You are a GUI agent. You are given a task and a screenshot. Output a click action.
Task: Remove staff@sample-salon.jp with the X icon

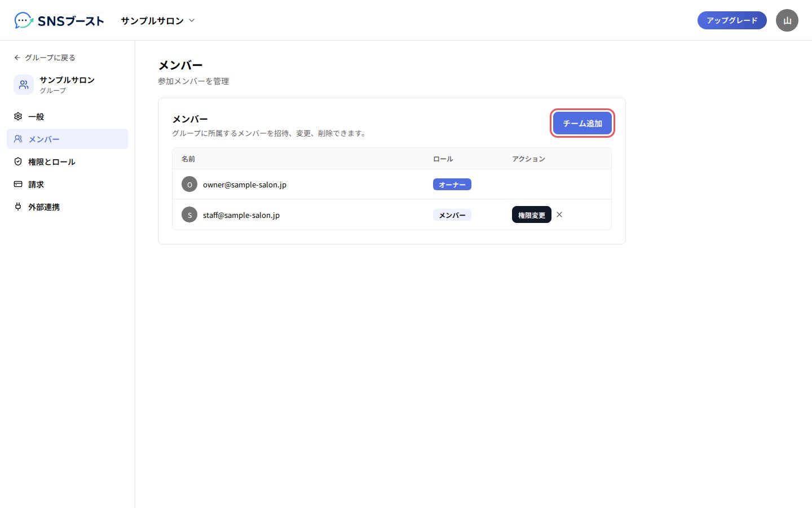click(559, 214)
